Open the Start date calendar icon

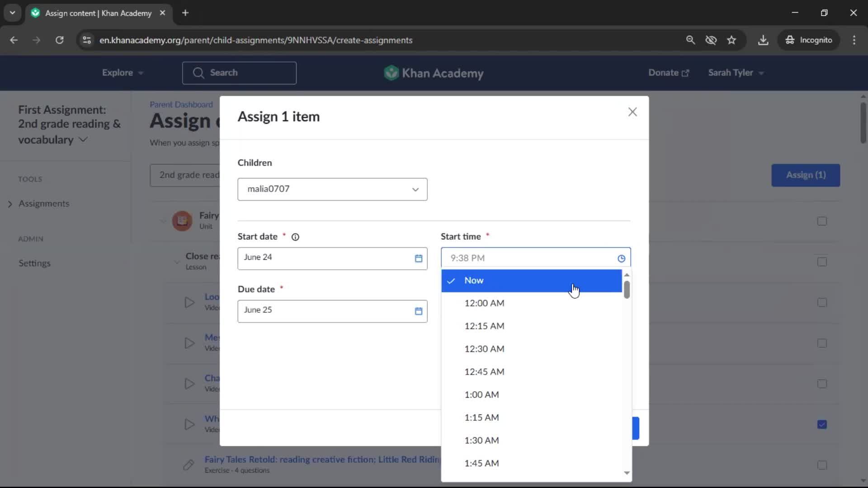tap(419, 258)
